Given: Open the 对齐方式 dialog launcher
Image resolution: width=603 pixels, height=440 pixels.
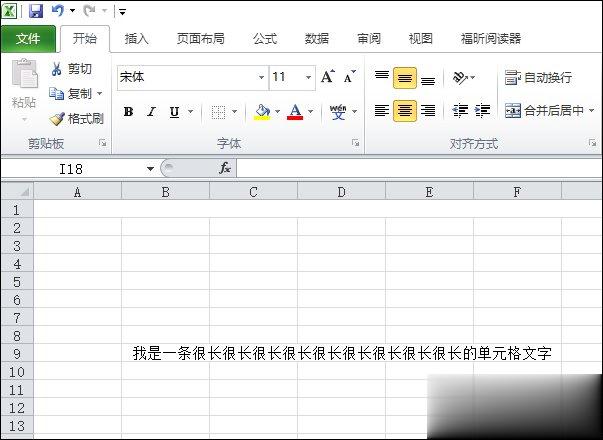Looking at the screenshot, I should (592, 143).
